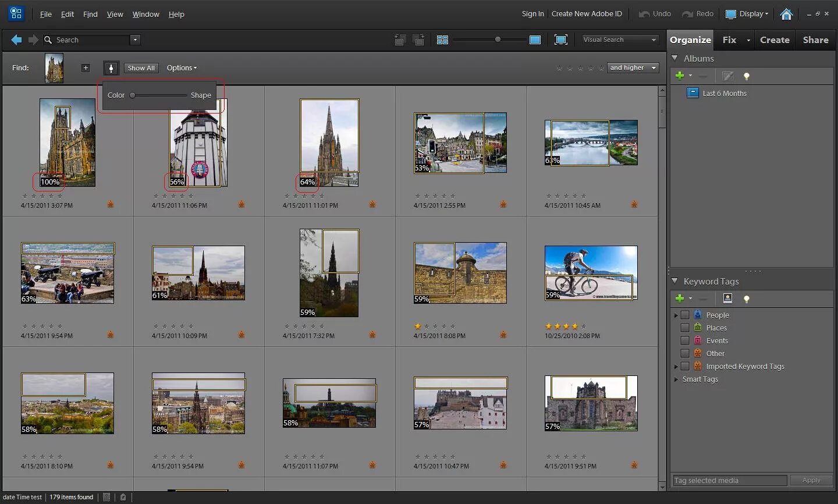Image resolution: width=838 pixels, height=504 pixels.
Task: Check the Events keyword tag checkbox
Action: (685, 340)
